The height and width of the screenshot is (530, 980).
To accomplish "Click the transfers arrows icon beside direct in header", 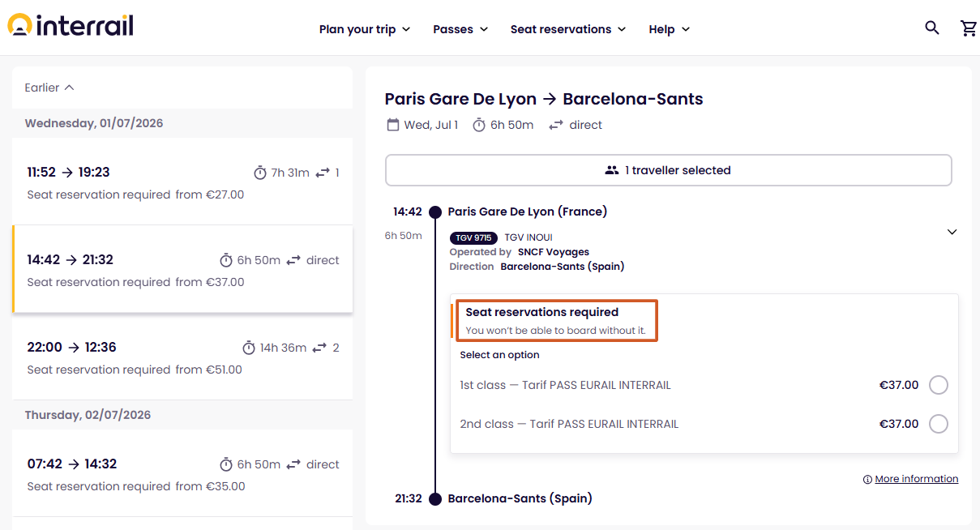I will coord(556,125).
